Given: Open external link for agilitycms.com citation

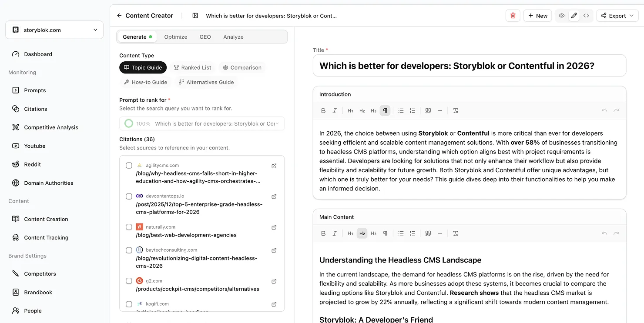Looking at the screenshot, I should [274, 166].
